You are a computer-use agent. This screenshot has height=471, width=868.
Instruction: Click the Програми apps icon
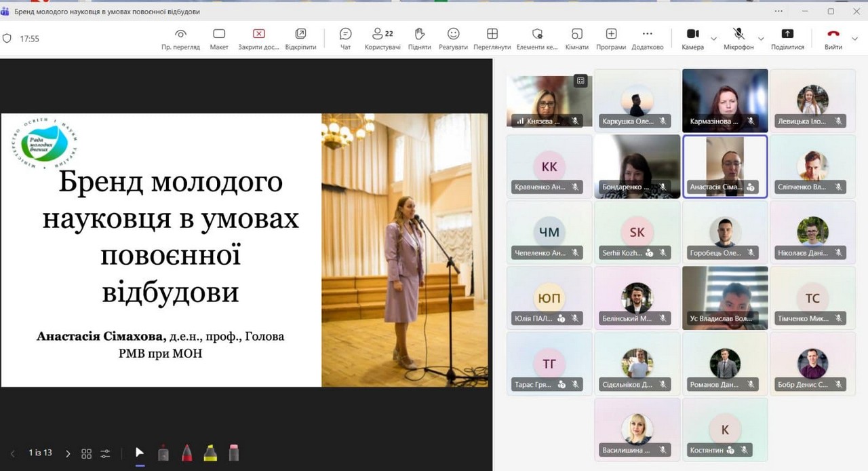611,38
